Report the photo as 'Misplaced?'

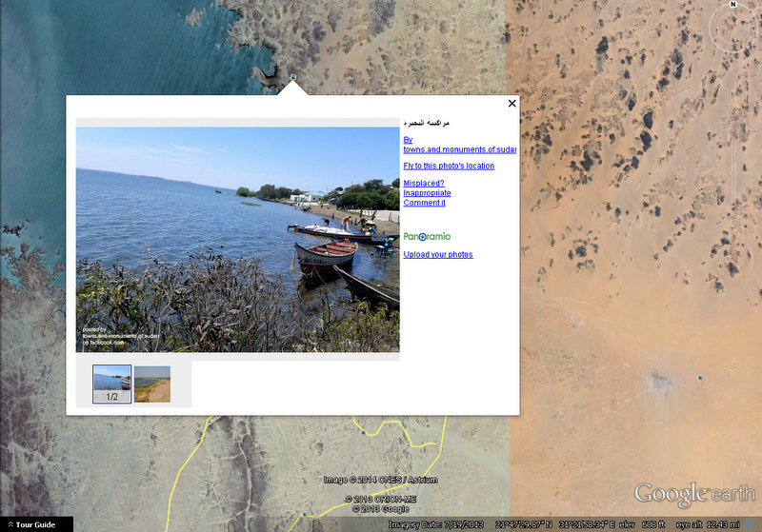tap(423, 183)
